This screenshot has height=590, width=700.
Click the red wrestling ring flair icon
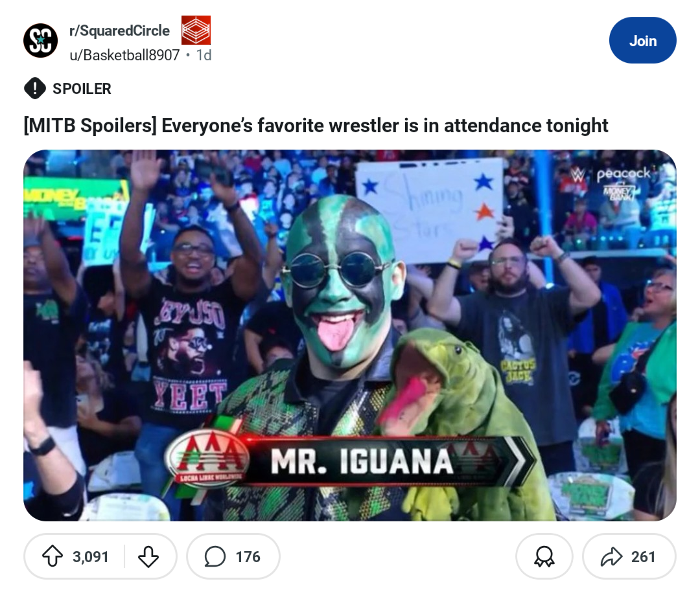coord(196,30)
